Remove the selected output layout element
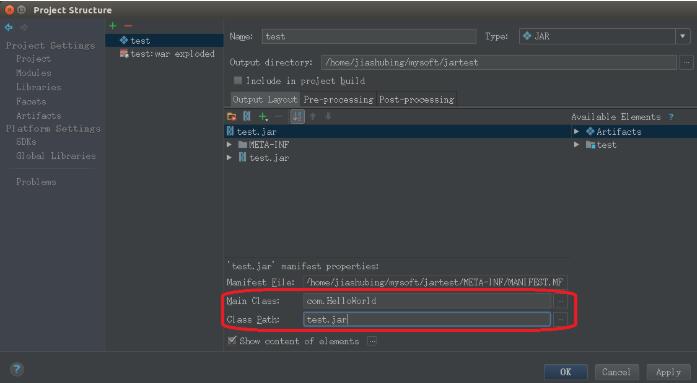This screenshot has width=697, height=383. tap(278, 117)
